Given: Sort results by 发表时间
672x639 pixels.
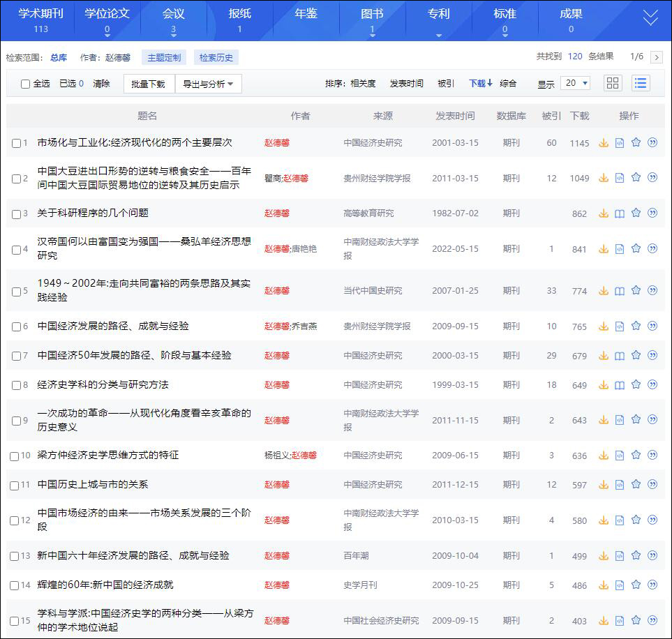Looking at the screenshot, I should (x=406, y=83).
